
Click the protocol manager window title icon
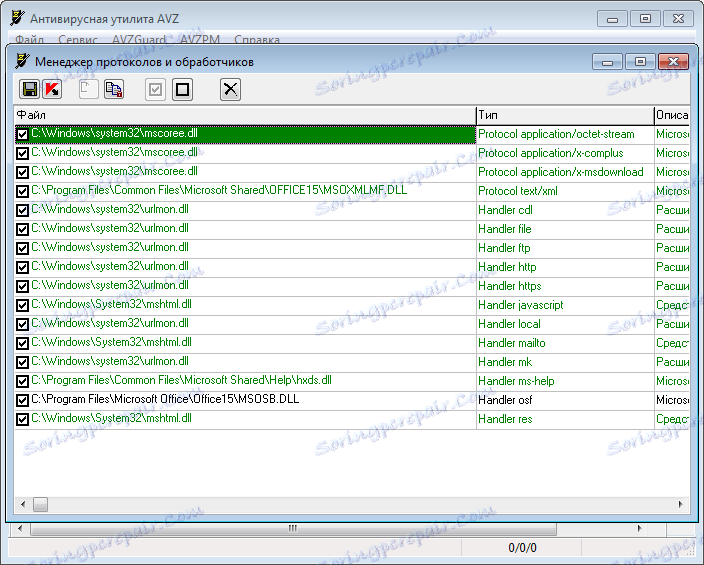[x=22, y=61]
